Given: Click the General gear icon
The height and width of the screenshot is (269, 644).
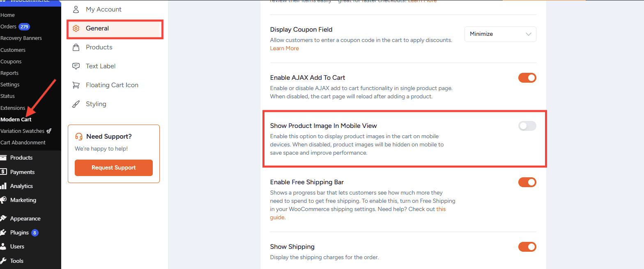Looking at the screenshot, I should [76, 28].
